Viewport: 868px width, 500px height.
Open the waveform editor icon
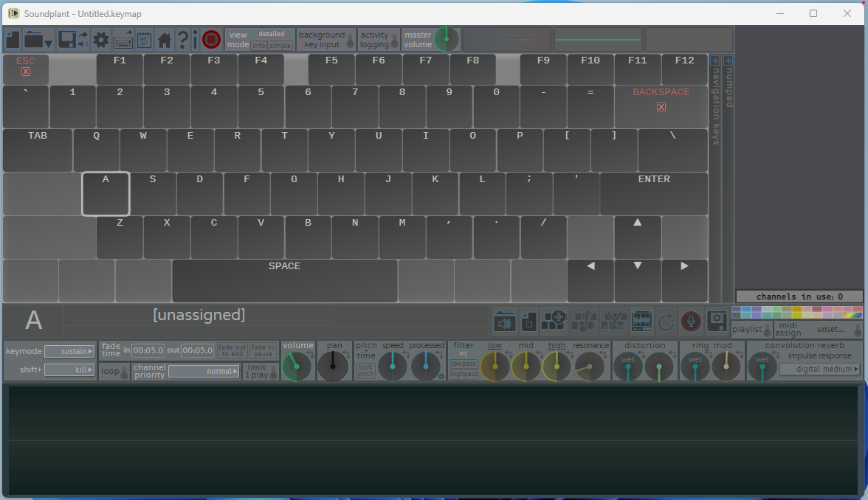tap(641, 322)
